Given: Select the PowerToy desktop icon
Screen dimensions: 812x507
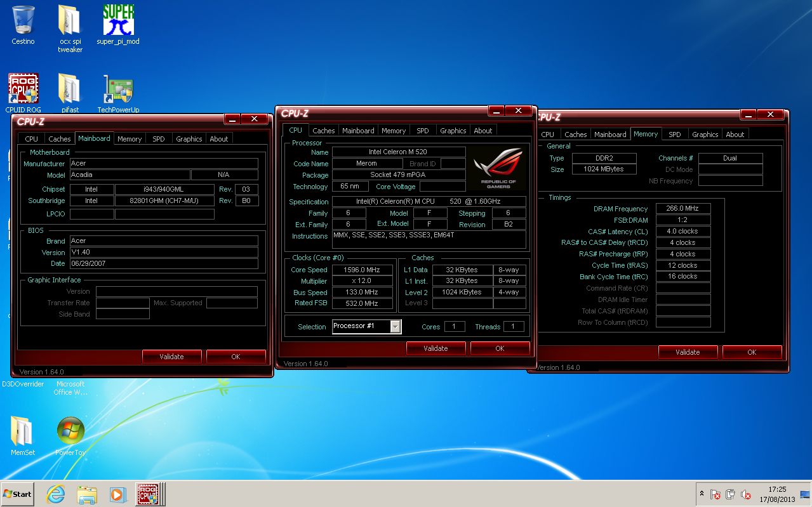Looking at the screenshot, I should click(x=70, y=436).
